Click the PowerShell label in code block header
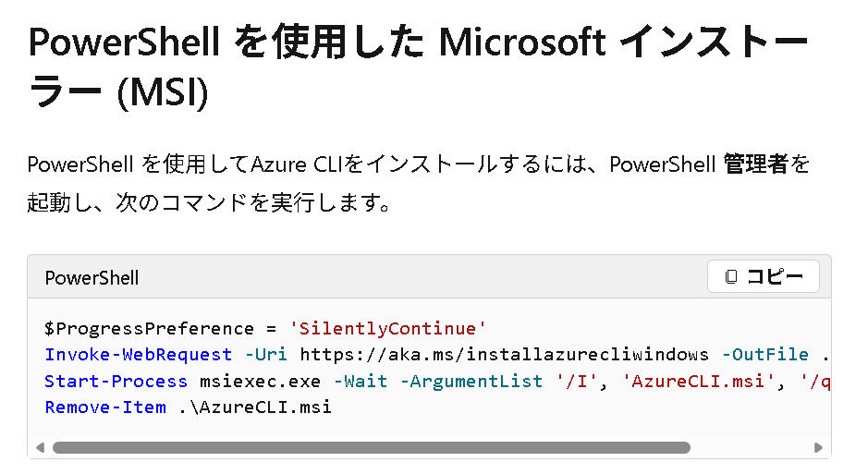The height and width of the screenshot is (474, 868). [92, 278]
